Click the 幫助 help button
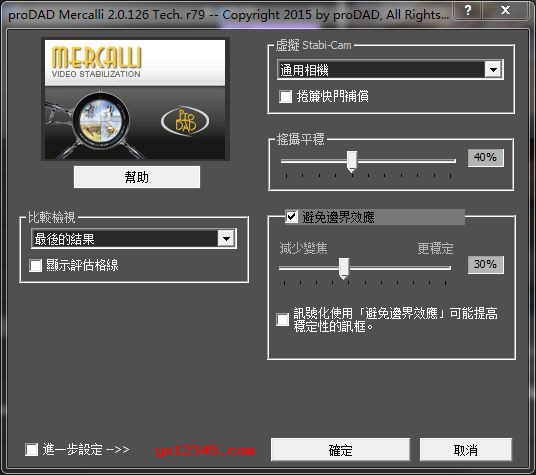The image size is (536, 475). [137, 177]
